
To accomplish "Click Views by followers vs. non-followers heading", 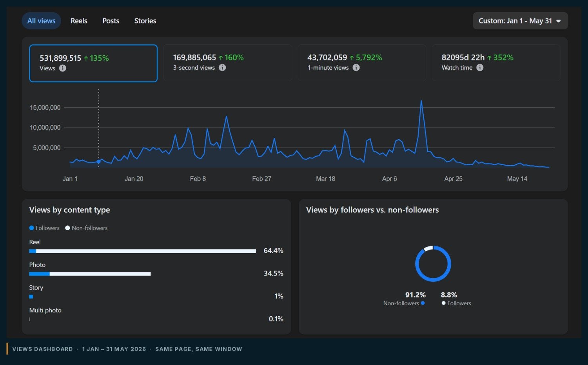I will (x=372, y=210).
